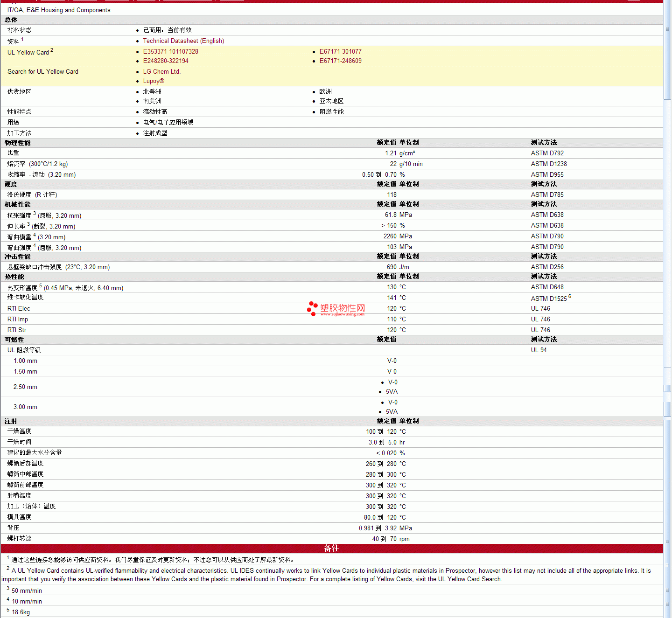672x618 pixels.
Task: Select the '注射' section header
Action: [x=11, y=422]
